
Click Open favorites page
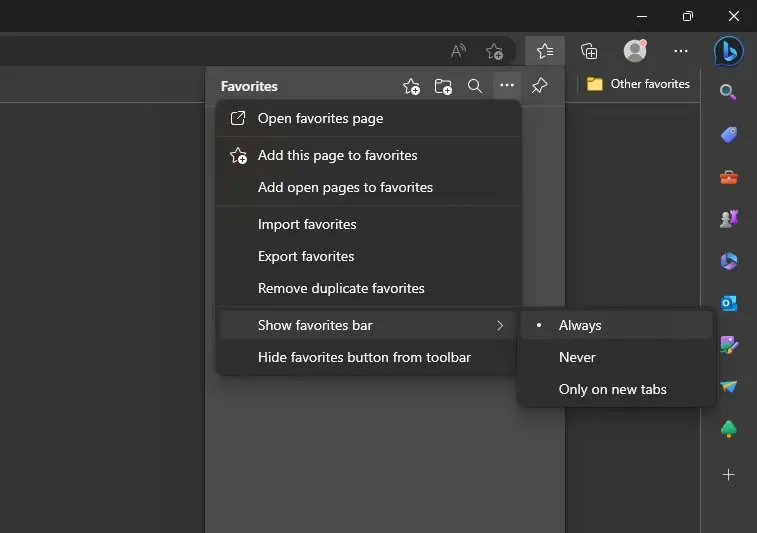pos(320,118)
